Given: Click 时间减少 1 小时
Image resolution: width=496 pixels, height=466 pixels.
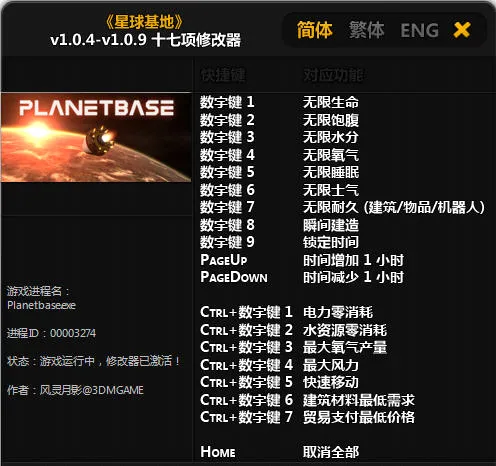Looking at the screenshot, I should click(353, 277).
